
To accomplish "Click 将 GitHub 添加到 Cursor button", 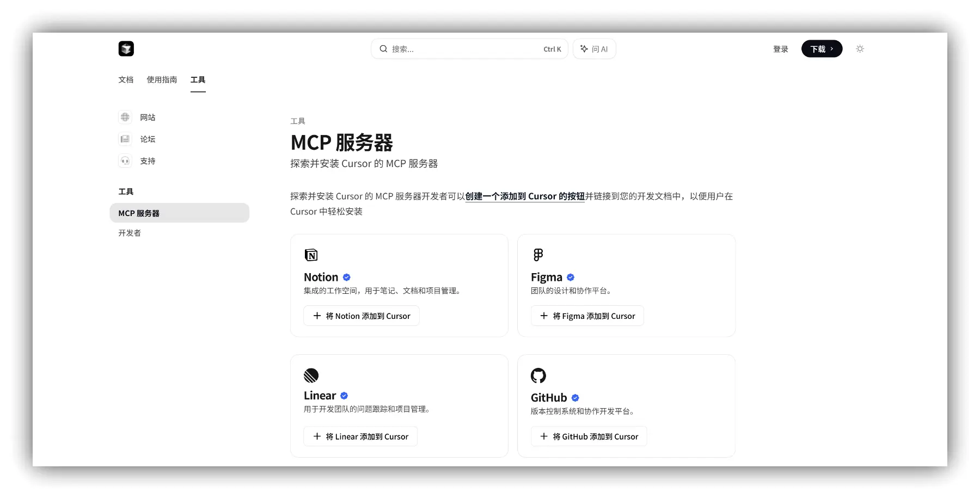I will [x=589, y=436].
